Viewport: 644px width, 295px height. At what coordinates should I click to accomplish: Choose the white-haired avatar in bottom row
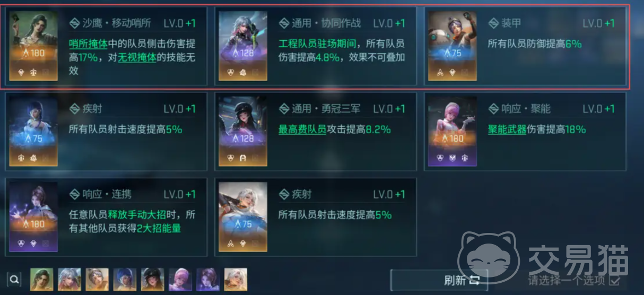pyautogui.click(x=235, y=279)
